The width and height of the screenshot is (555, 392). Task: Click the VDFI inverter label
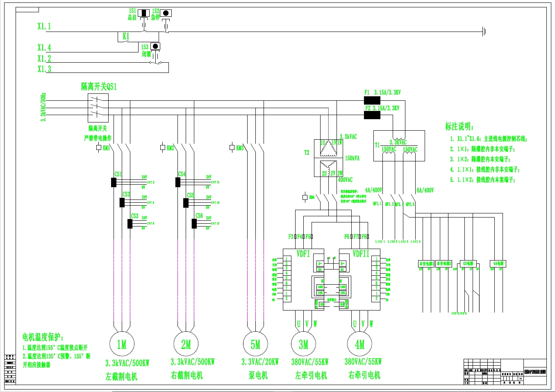point(303,254)
